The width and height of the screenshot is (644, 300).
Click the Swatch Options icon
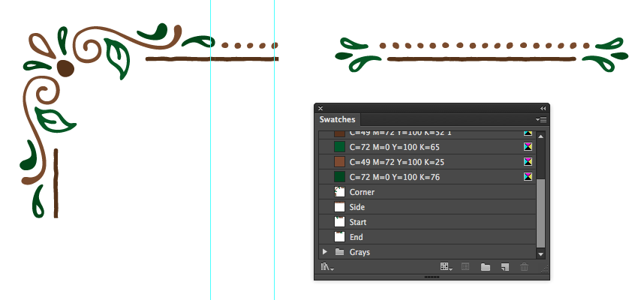465,267
